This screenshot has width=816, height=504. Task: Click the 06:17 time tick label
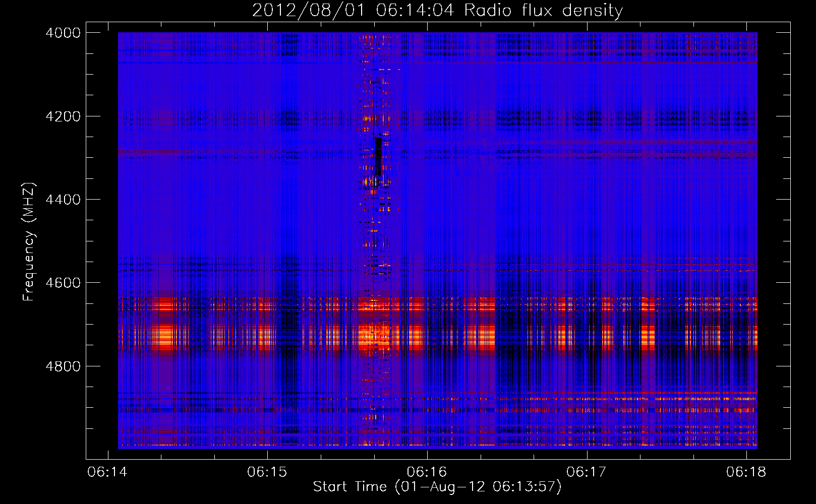(x=587, y=472)
